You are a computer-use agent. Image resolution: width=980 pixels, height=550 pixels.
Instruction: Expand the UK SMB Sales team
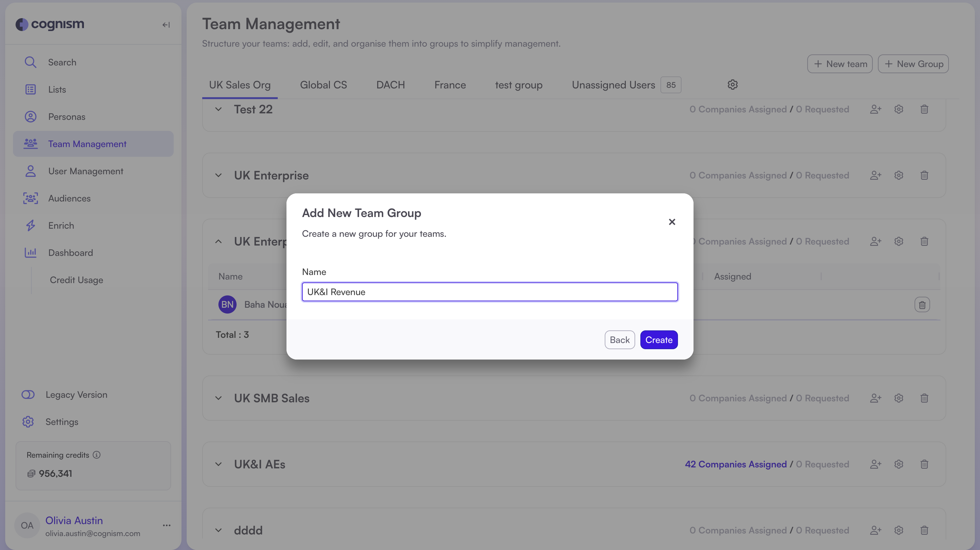point(218,398)
